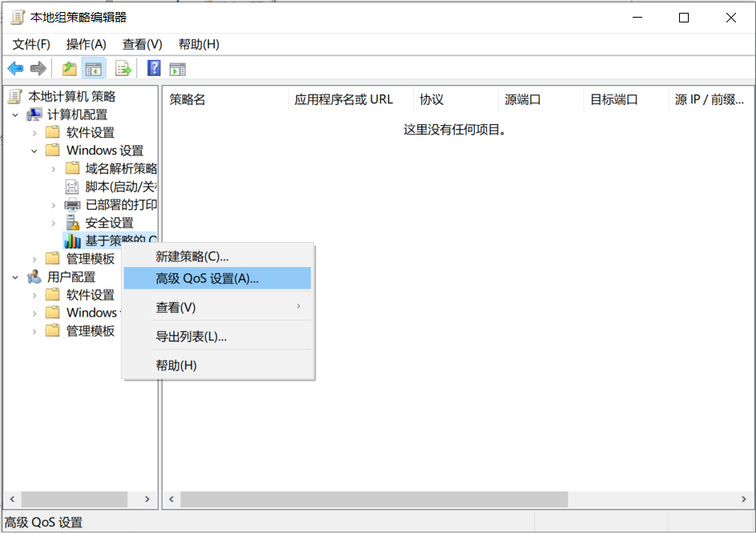Select 软件设置 under 计算机配置 in the tree

coord(90,132)
